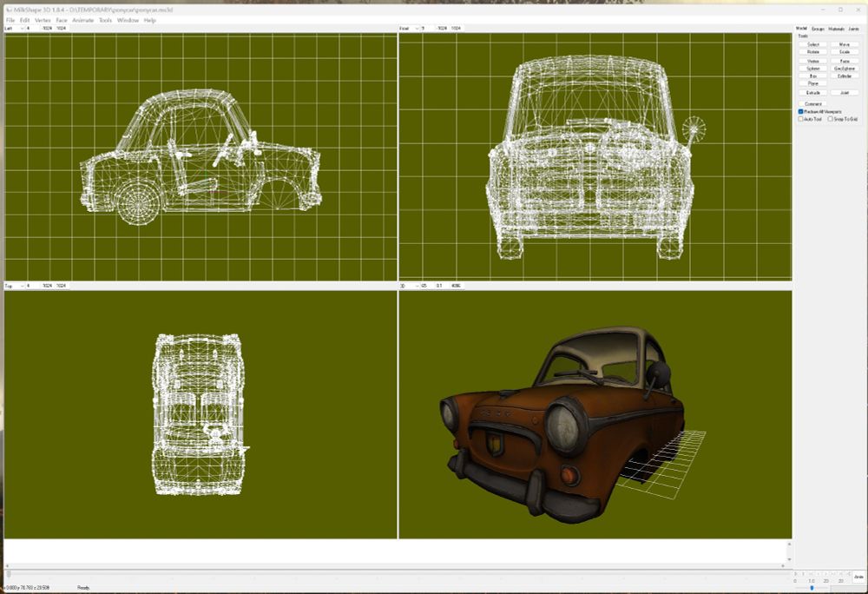Click the 'Tools' group label

point(803,36)
